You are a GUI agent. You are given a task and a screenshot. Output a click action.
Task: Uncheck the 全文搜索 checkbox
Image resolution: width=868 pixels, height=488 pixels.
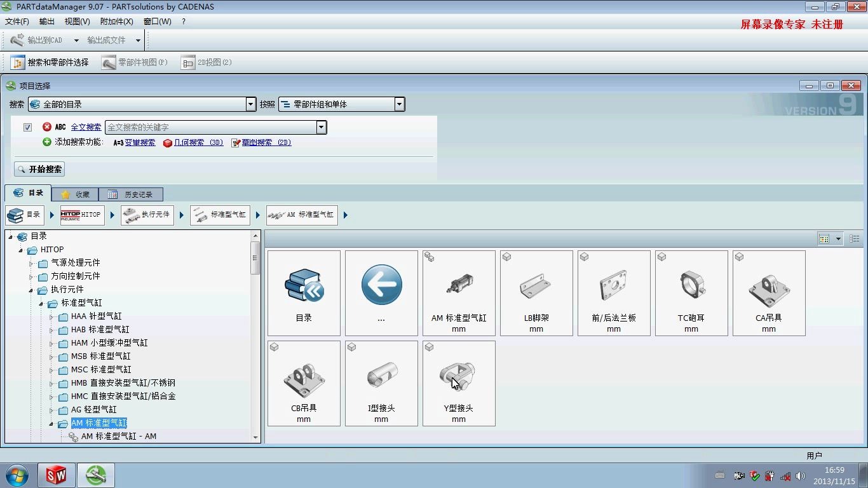[27, 126]
